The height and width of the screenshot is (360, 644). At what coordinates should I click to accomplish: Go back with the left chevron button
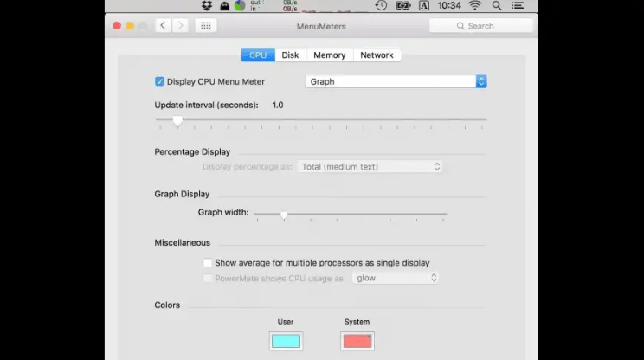point(163,25)
